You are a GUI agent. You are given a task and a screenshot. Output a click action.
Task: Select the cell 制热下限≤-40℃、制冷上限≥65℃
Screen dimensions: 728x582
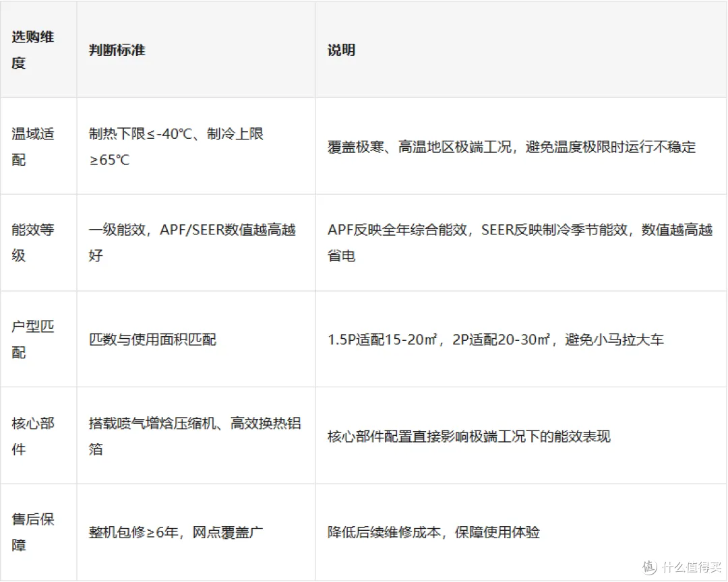(196, 146)
